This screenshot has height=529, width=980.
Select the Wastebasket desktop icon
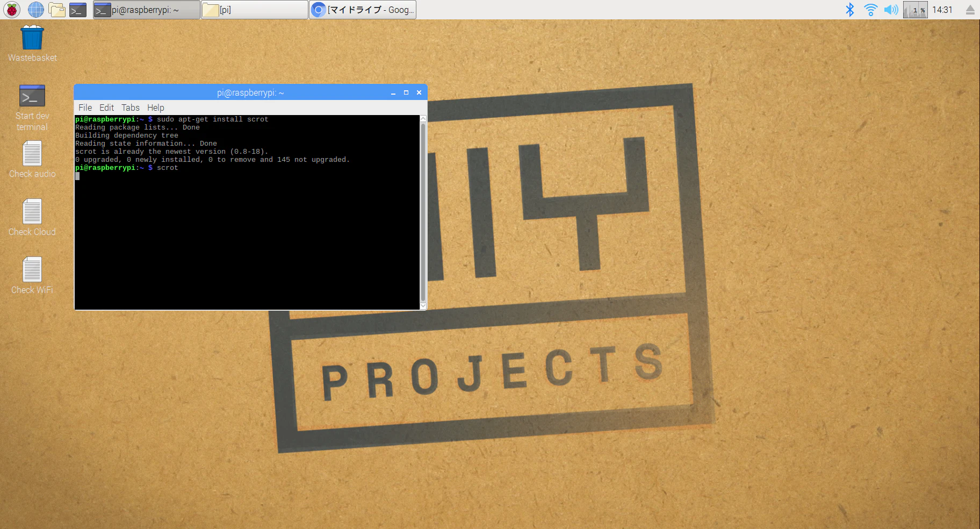tap(32, 44)
